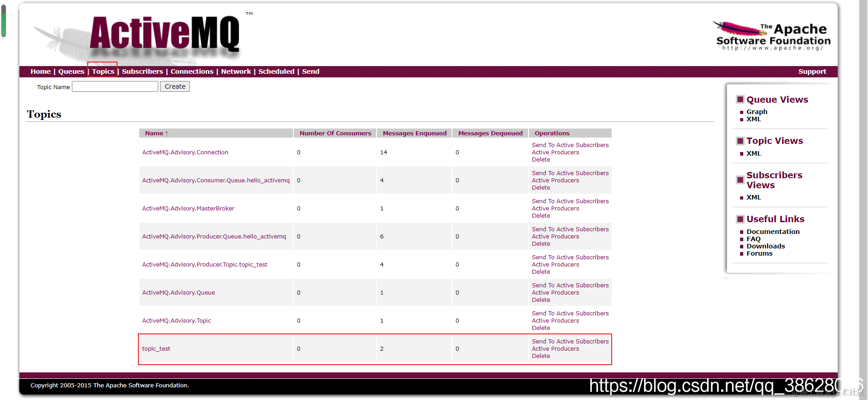Viewport: 868px width, 400px height.
Task: Go to the Home menu item
Action: (x=40, y=71)
